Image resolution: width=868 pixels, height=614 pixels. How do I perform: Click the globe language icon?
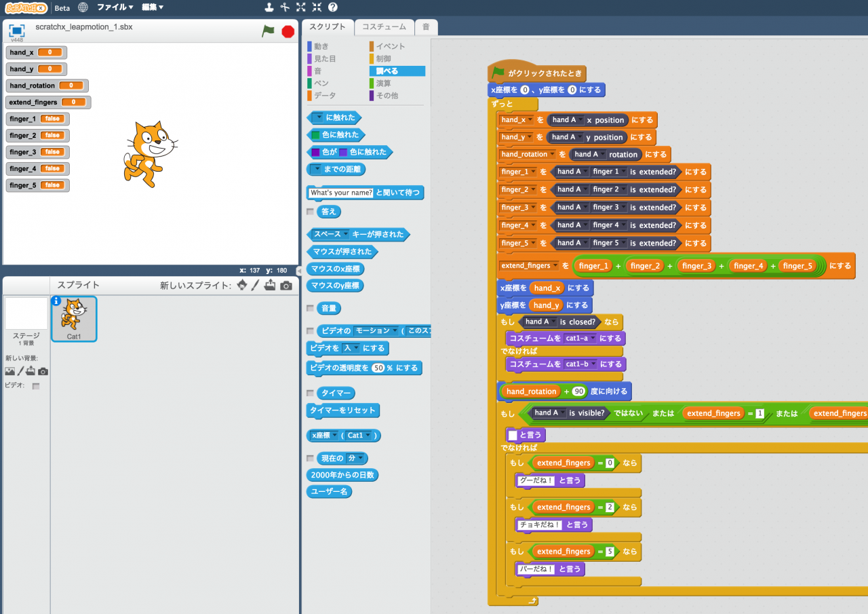(83, 7)
